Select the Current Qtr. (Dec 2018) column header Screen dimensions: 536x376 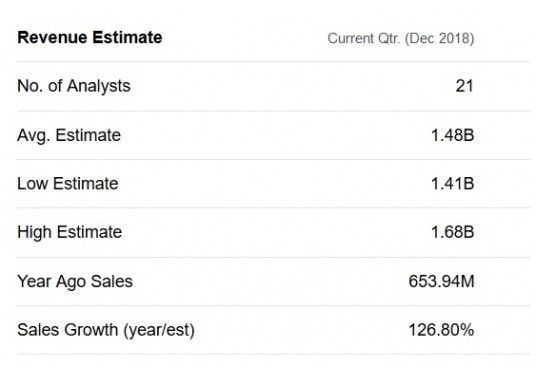click(401, 38)
